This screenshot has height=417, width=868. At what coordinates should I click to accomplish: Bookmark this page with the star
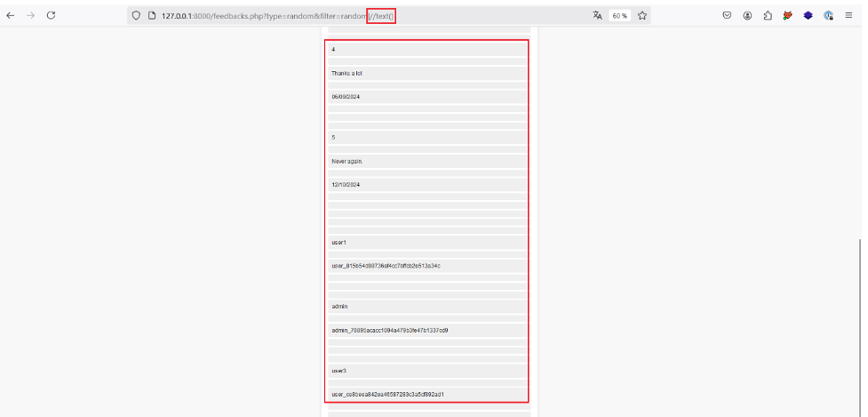(x=642, y=16)
